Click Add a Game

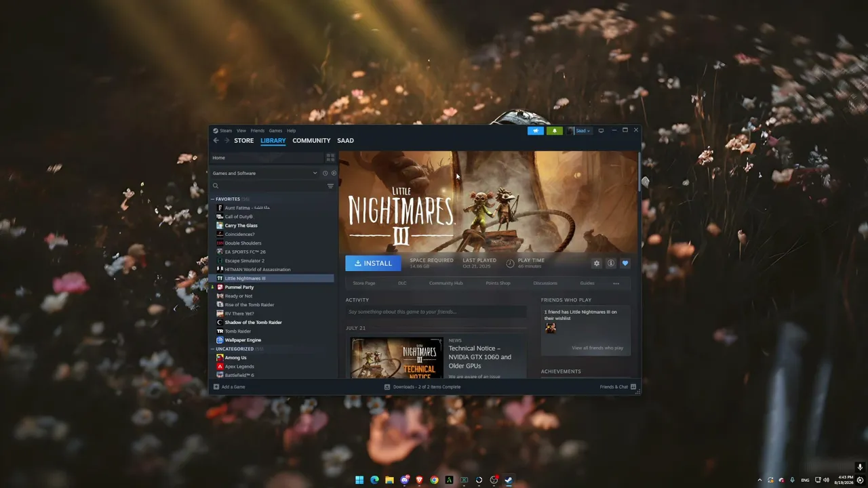pos(229,387)
